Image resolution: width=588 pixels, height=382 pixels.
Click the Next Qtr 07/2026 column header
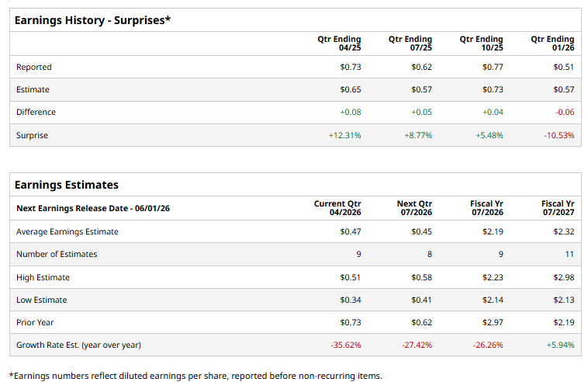coord(414,208)
